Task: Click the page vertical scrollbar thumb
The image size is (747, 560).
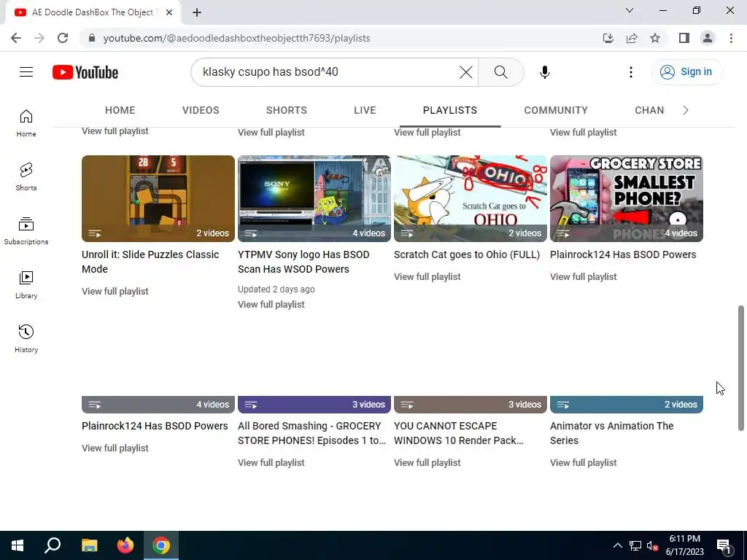Action: [741, 368]
